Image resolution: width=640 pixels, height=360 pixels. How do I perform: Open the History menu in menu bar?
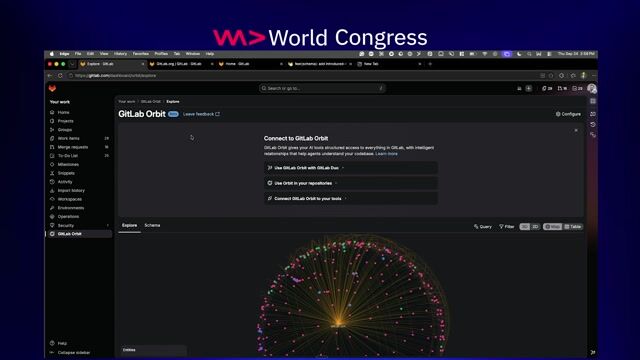120,54
